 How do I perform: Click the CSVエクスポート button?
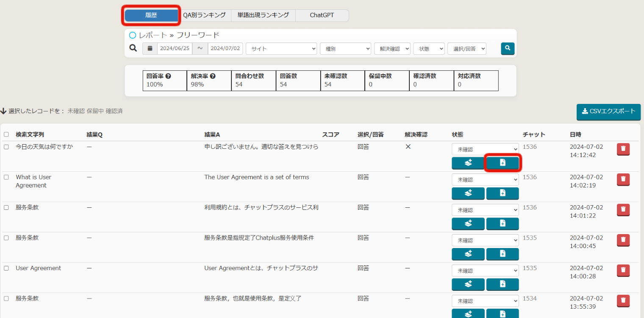[608, 112]
